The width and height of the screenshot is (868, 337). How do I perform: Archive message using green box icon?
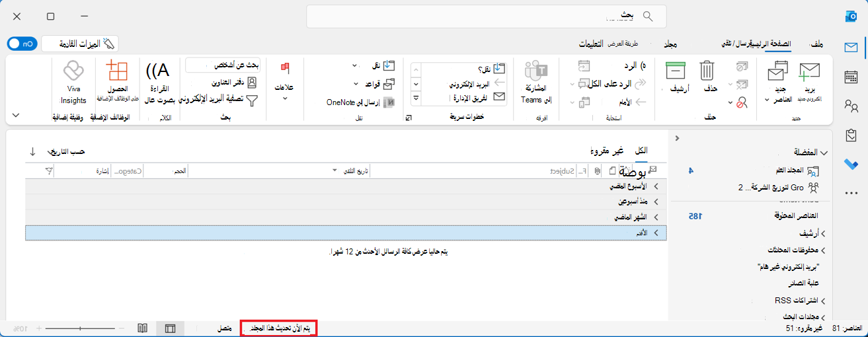point(675,70)
